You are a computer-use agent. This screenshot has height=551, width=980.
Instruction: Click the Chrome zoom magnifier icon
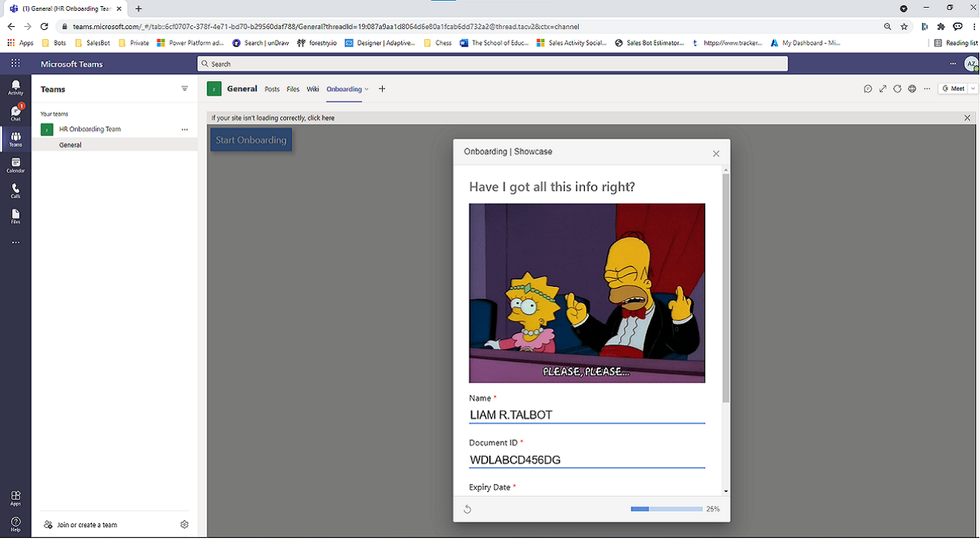coord(887,26)
